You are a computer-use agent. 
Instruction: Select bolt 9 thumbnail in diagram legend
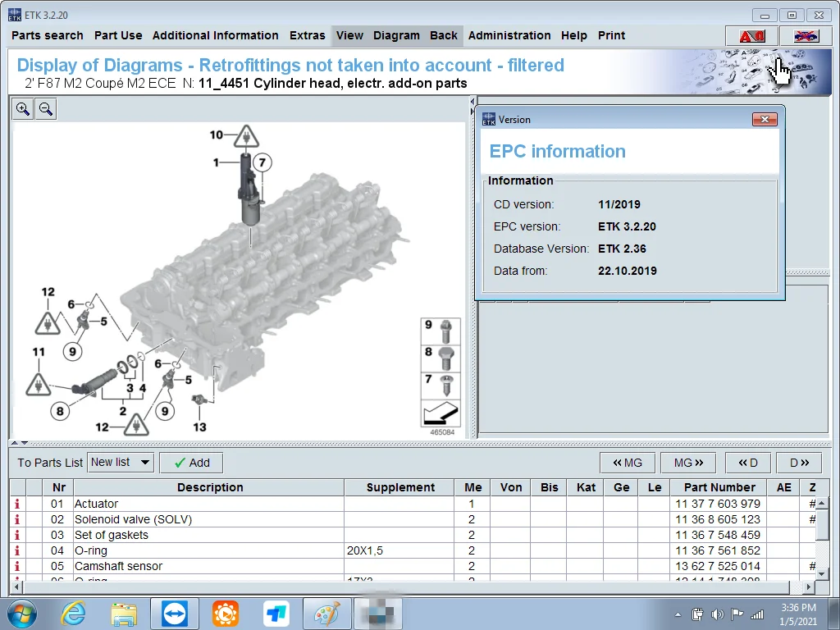[x=441, y=331]
